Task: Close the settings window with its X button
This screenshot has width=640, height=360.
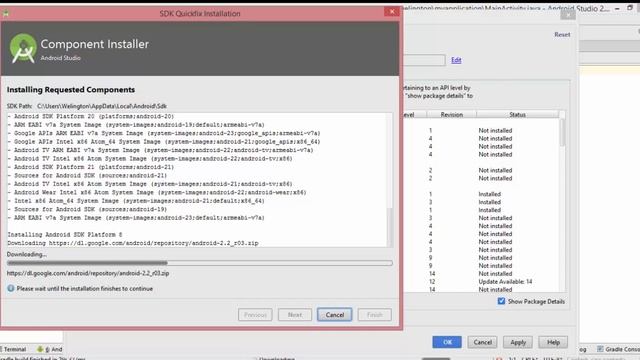Action: (x=568, y=15)
